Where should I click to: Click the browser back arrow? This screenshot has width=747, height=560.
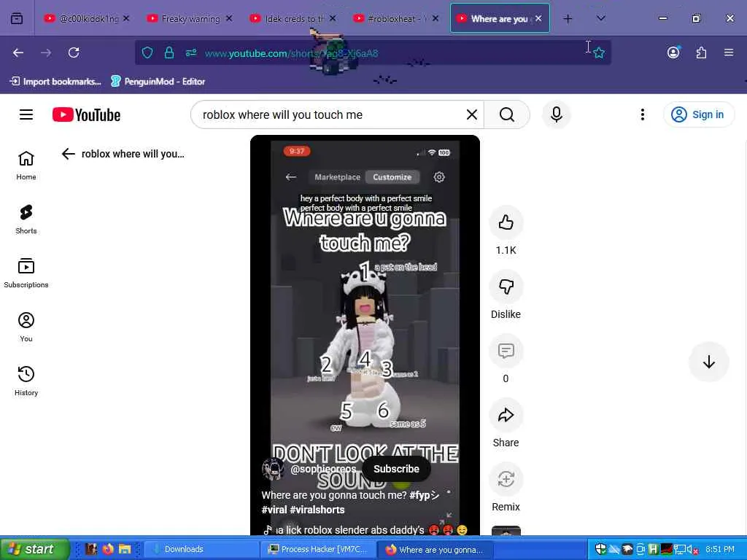tap(18, 52)
